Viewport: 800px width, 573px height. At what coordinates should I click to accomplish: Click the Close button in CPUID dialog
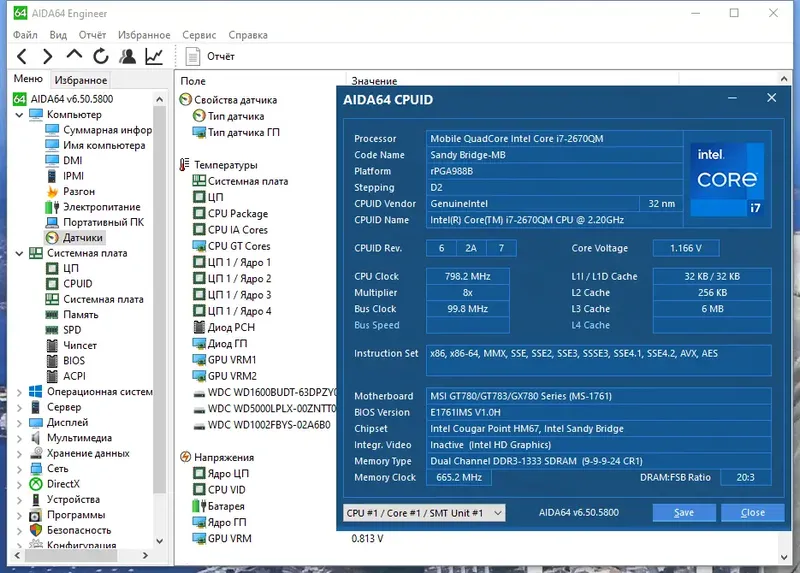[753, 513]
